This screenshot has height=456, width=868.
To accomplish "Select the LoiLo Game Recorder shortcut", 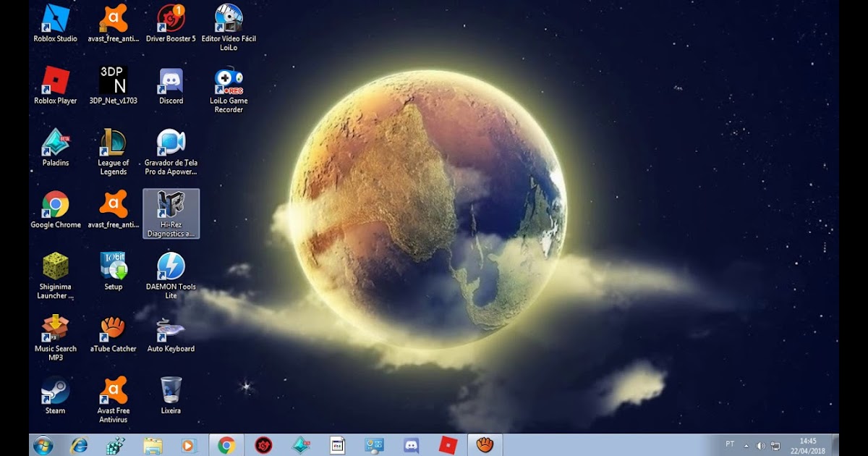I will 229,90.
